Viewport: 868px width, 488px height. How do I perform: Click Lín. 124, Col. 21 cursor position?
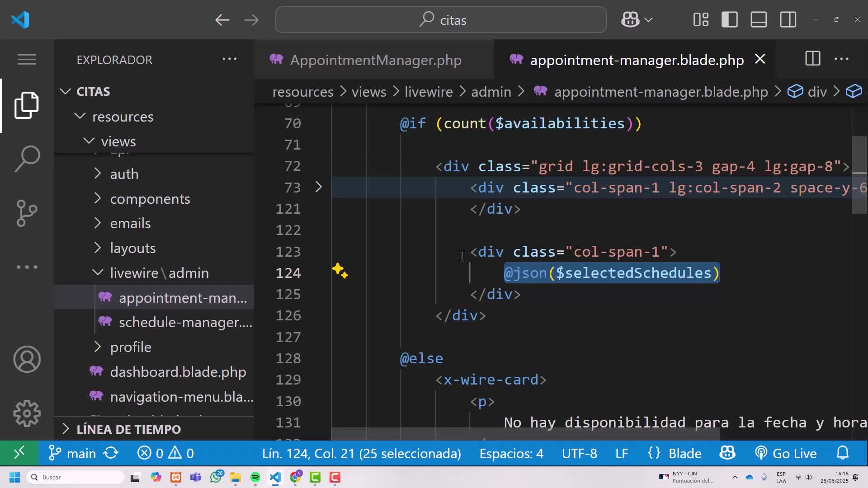[361, 453]
